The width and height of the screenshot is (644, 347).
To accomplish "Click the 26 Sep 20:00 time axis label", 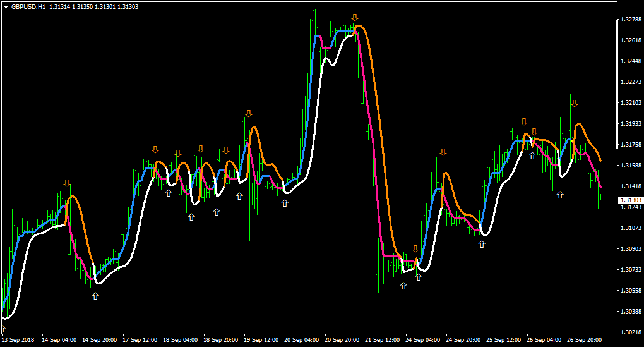I will pos(585,340).
